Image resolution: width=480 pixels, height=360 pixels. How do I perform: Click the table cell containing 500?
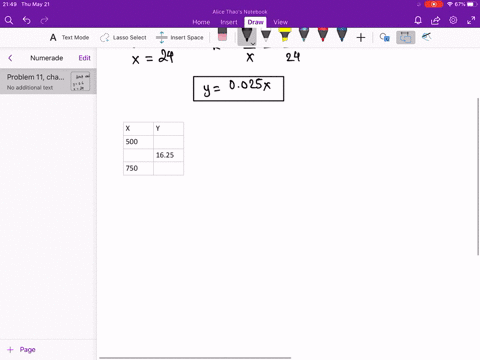(x=138, y=142)
